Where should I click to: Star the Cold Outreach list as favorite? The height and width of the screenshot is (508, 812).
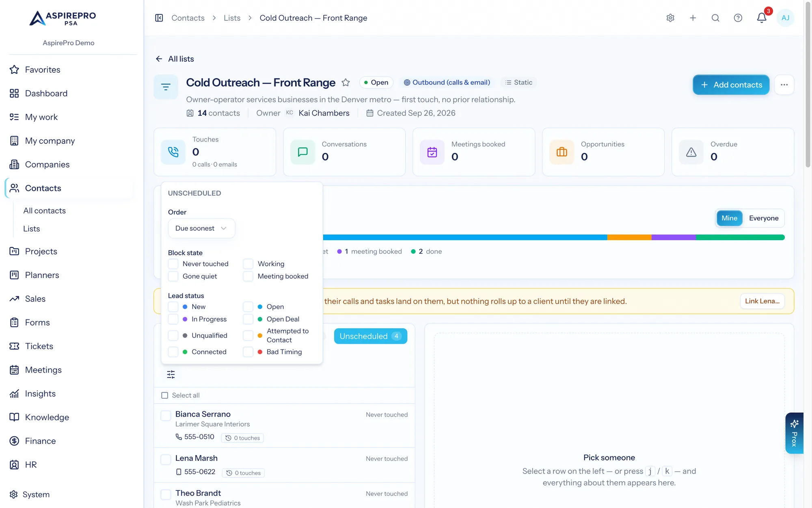(x=346, y=82)
